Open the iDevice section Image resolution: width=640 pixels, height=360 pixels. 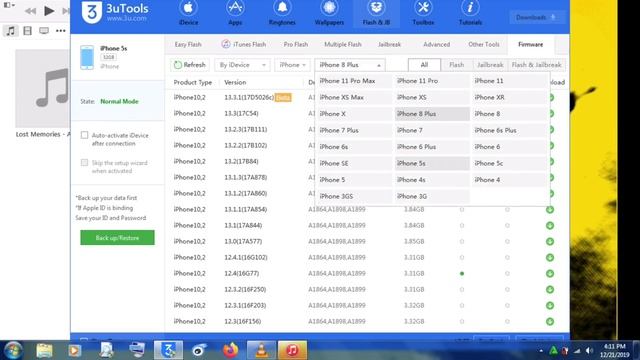188,13
